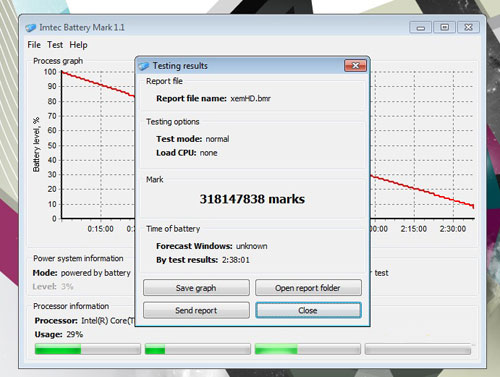
Task: Click the Close button in results dialog
Action: coord(308,310)
